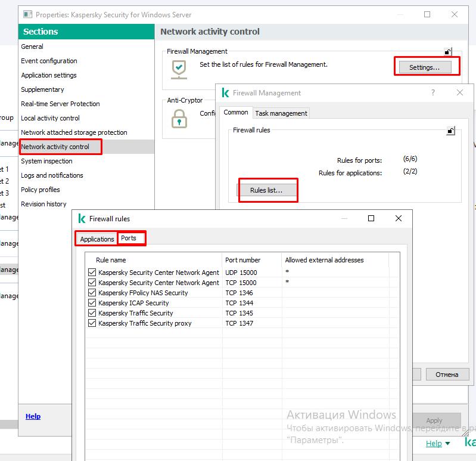Switch to the Applications tab

(97, 239)
